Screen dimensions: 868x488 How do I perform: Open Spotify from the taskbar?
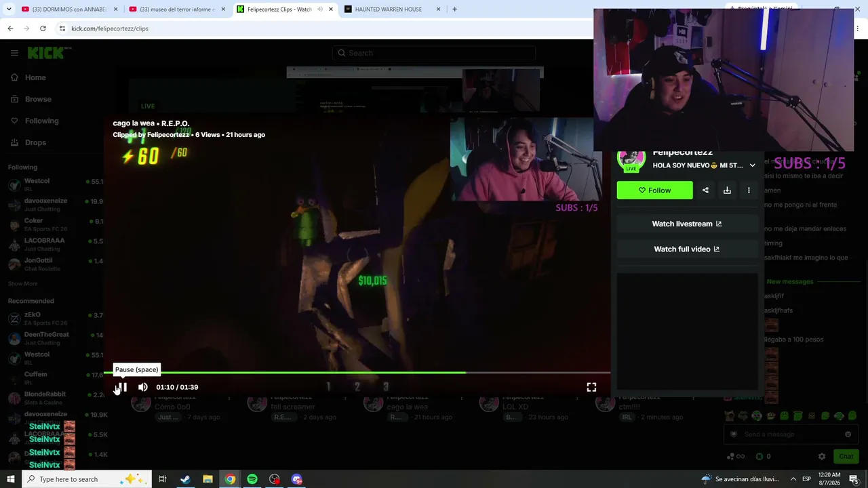pos(252,479)
